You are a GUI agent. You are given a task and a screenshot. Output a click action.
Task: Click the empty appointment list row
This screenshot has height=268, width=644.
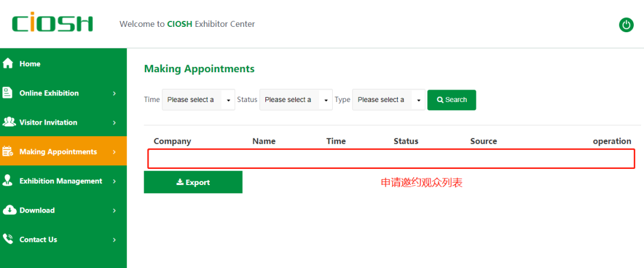(391, 159)
